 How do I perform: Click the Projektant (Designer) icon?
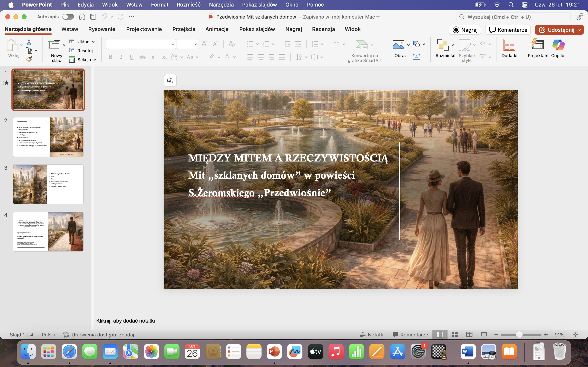coord(538,45)
